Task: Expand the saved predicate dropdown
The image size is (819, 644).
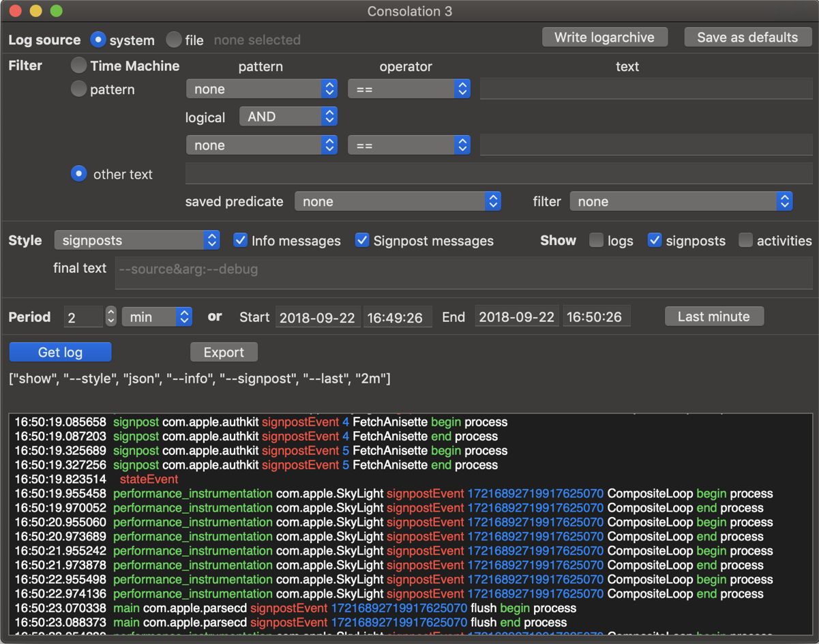Action: point(398,201)
